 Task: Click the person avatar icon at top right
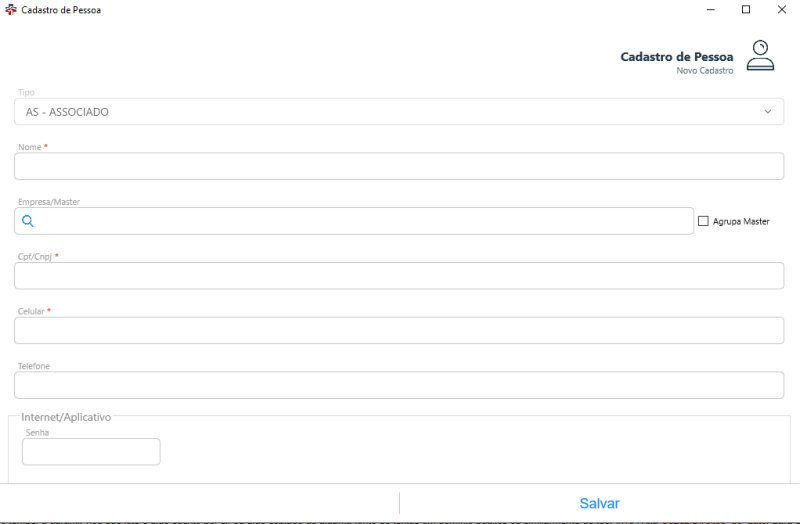761,55
